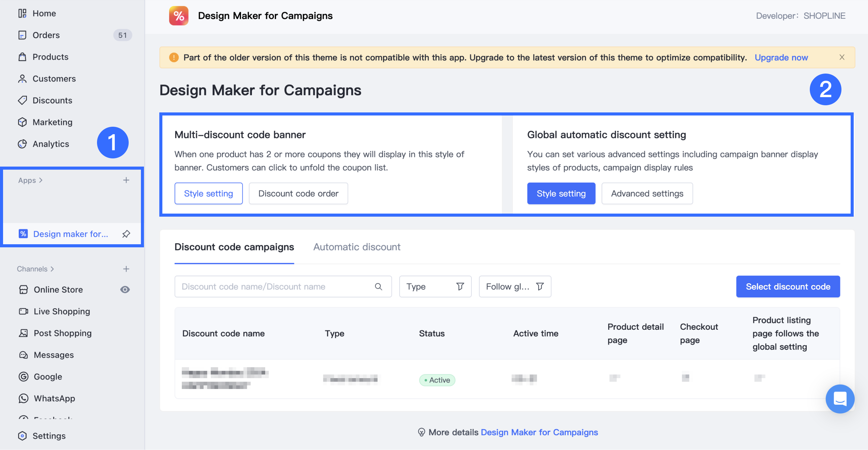This screenshot has height=450, width=868.
Task: Add a new sales channel
Action: (126, 269)
